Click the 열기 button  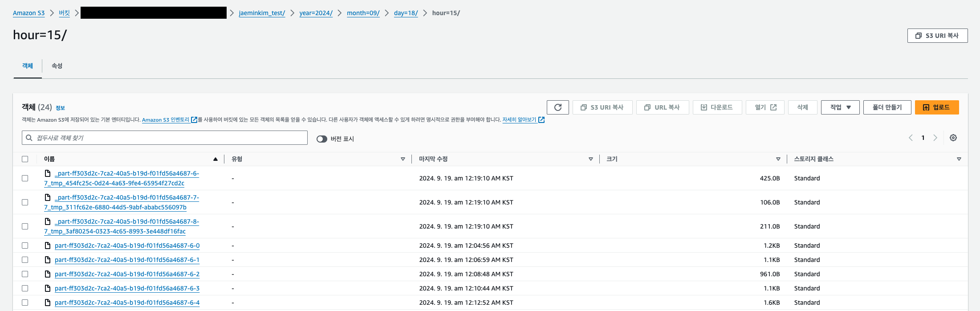[765, 107]
